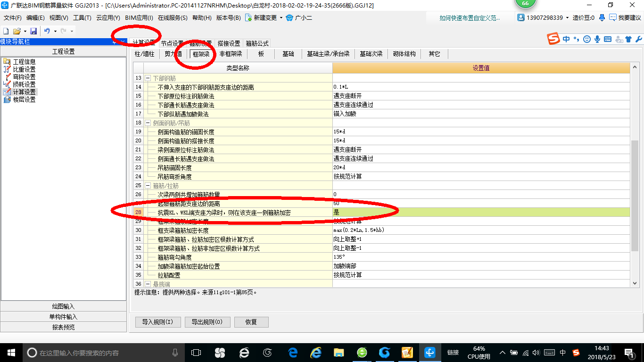The height and width of the screenshot is (362, 644).
Task: Open the BIM应用(I) menu
Action: pyautogui.click(x=139, y=17)
